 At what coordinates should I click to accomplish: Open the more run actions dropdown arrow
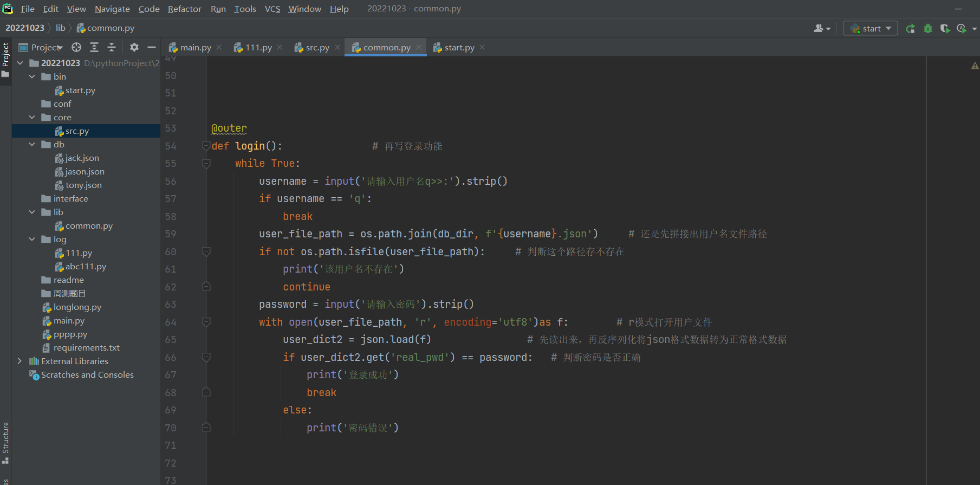(x=975, y=29)
